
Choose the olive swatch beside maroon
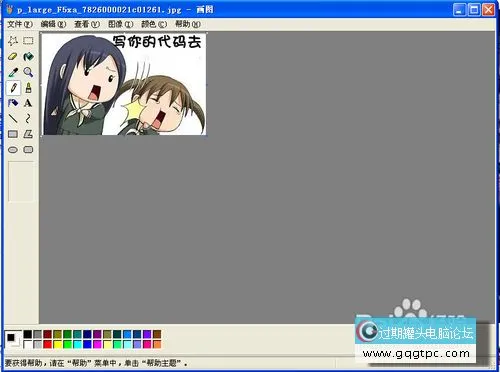58,334
